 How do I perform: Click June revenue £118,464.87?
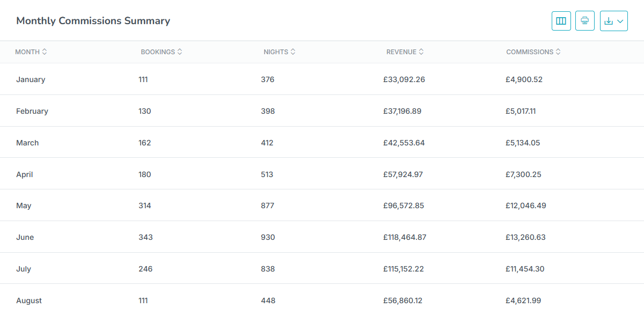(405, 237)
